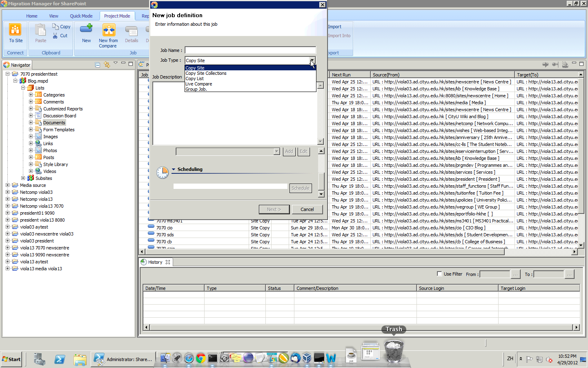The width and height of the screenshot is (588, 368).
Task: Click the Job Description scrollbar down arrow
Action: tap(321, 141)
